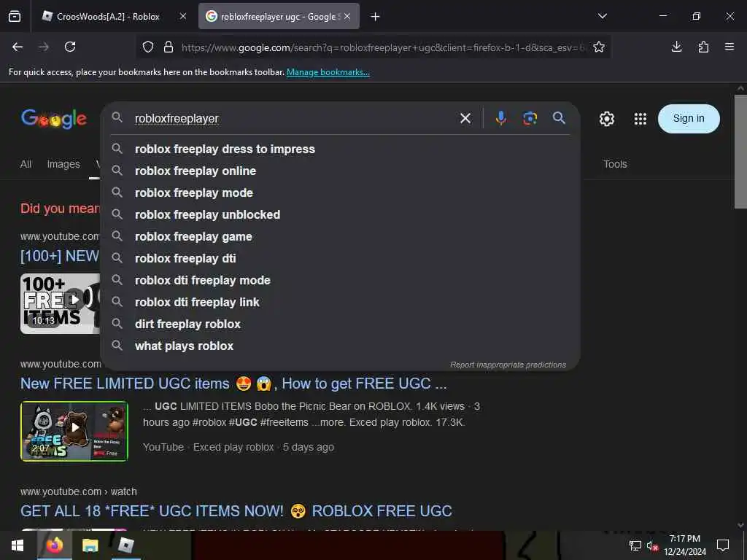This screenshot has height=560, width=747.
Task: Choose suggestion roblox freeplay mode
Action: pyautogui.click(x=340, y=192)
